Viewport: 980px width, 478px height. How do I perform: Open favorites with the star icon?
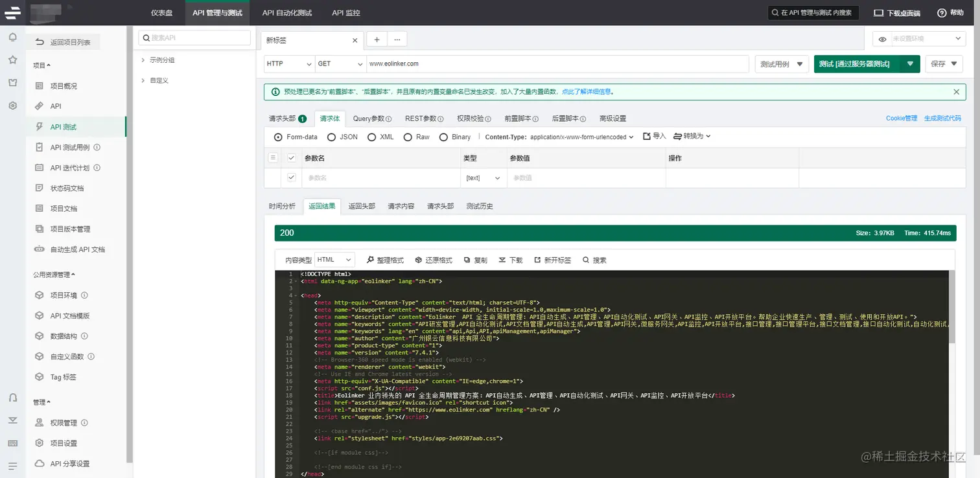pyautogui.click(x=12, y=60)
